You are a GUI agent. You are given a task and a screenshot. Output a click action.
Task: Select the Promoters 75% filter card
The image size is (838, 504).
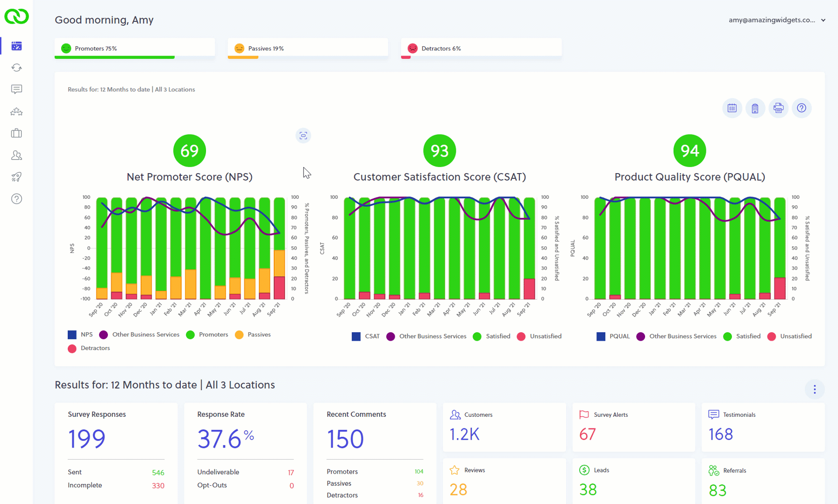[134, 48]
